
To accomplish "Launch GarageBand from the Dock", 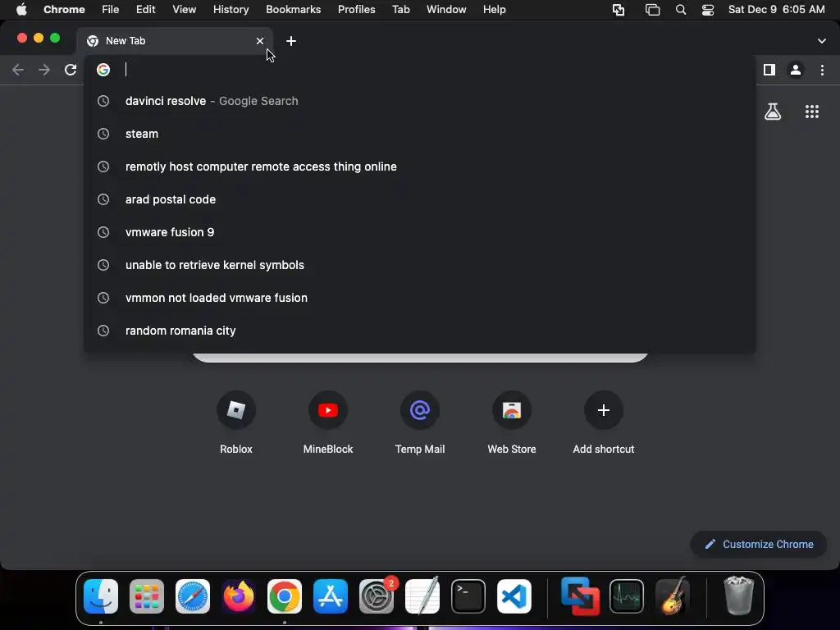I will pos(673,596).
